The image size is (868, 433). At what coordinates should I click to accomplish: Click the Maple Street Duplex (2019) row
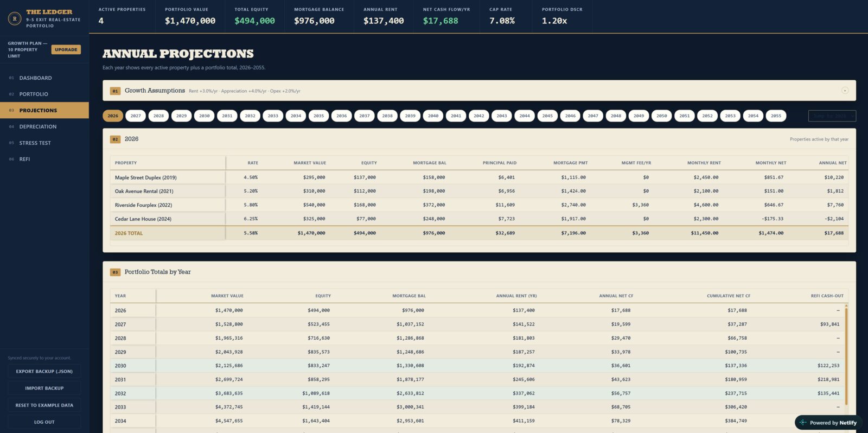(x=480, y=177)
